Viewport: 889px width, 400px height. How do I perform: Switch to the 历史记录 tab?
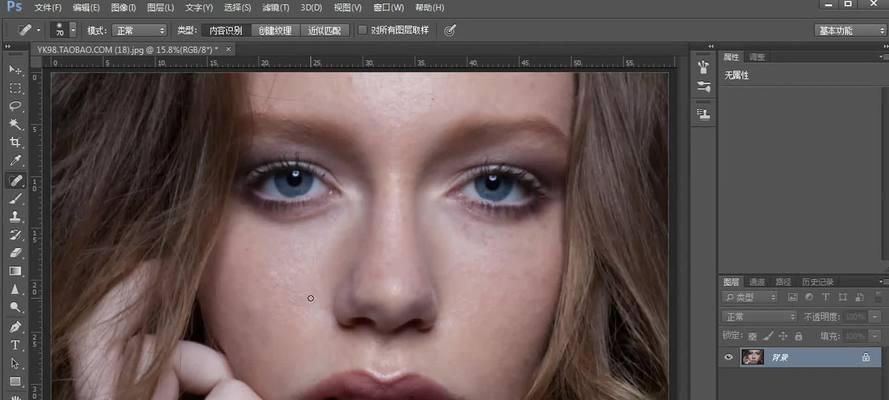tap(816, 282)
